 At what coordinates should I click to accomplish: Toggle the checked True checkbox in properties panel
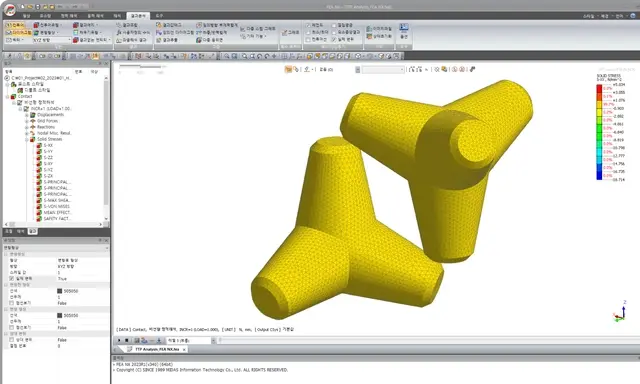point(11,278)
